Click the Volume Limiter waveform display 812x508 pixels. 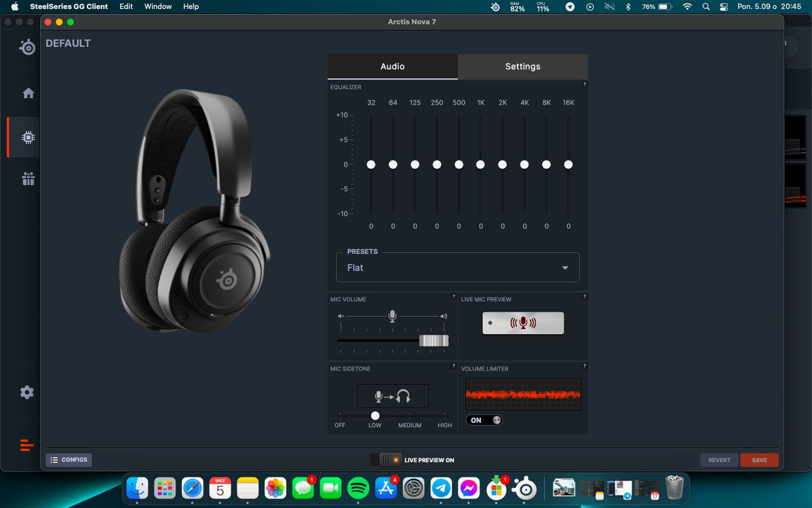tap(523, 394)
